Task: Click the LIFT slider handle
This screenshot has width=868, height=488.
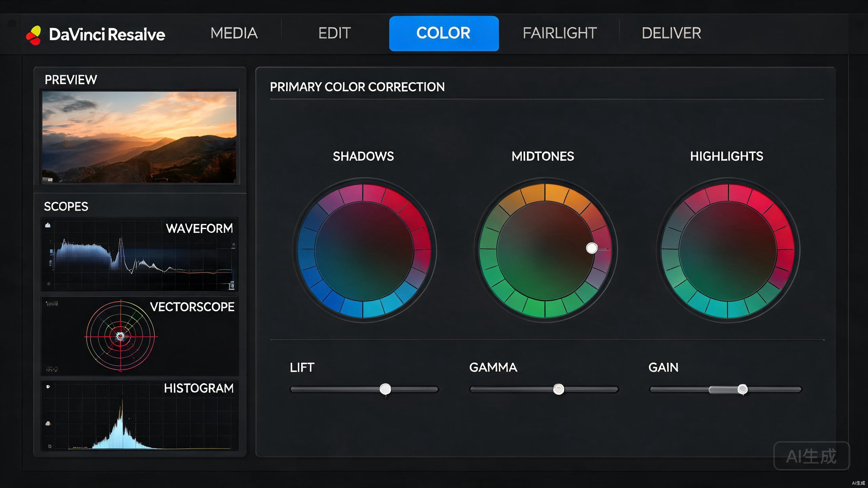Action: pos(385,389)
